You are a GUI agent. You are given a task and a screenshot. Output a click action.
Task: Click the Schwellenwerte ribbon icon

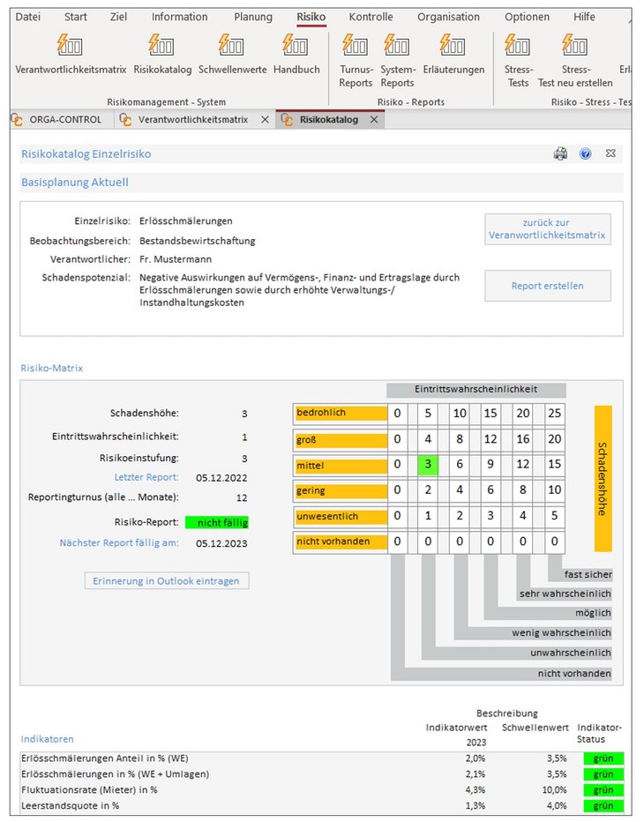(232, 46)
